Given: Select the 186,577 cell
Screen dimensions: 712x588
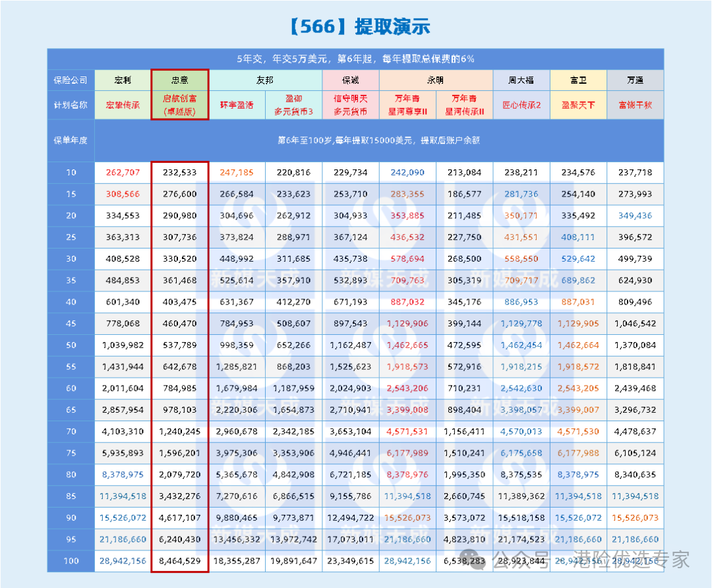Looking at the screenshot, I should pos(465,194).
